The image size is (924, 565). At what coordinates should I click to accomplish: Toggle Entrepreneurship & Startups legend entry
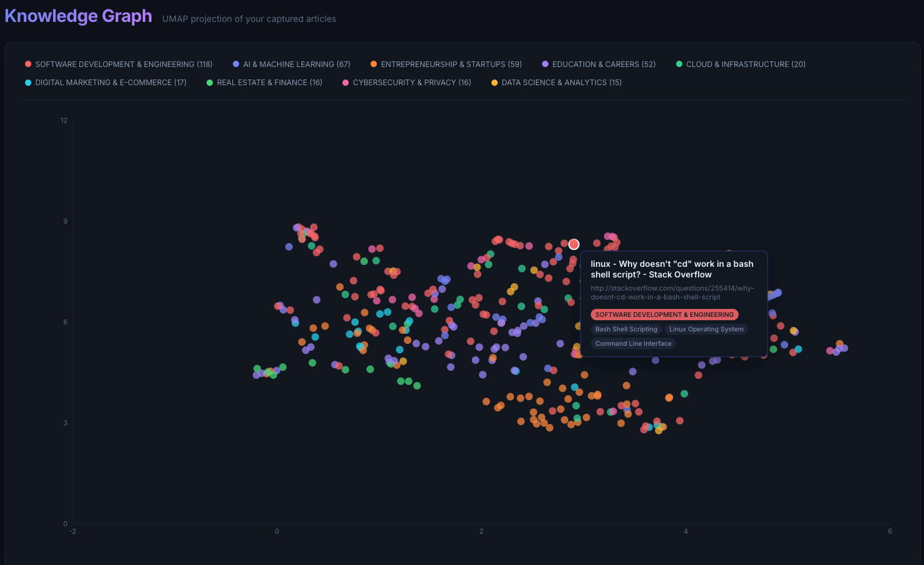(446, 65)
